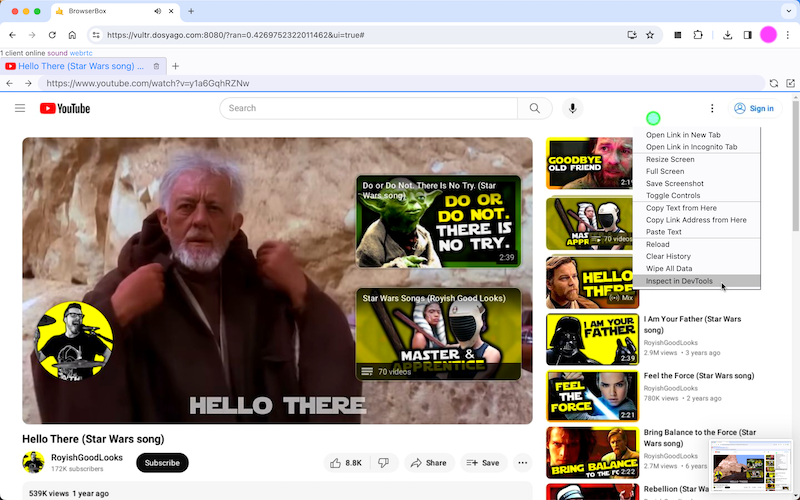
Task: Click BrowserBox inner forward arrow
Action: coord(28,83)
